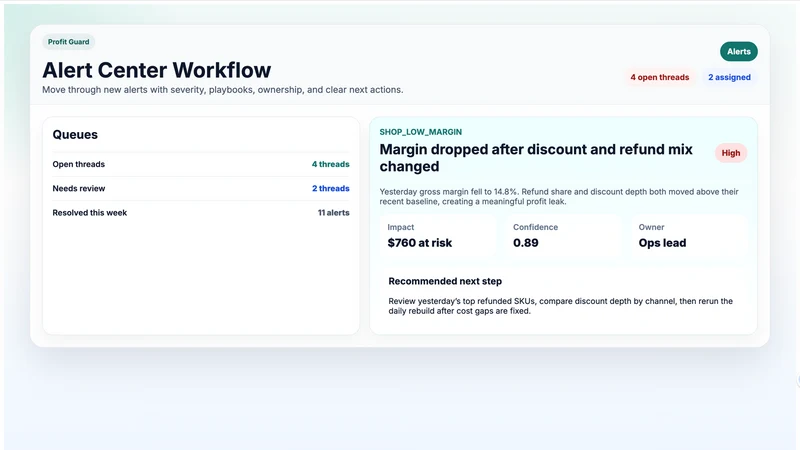Viewport: 800px width, 450px height.
Task: Click the Review yesterday's top refunded SKUs text
Action: point(560,306)
